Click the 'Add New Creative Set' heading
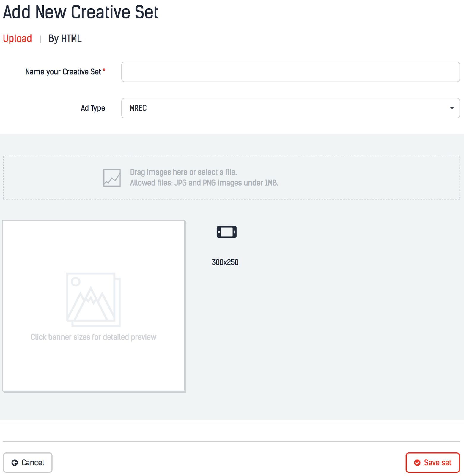This screenshot has height=476, width=464. point(81,12)
